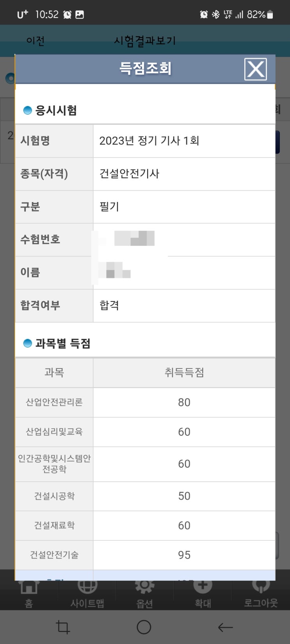Image resolution: width=290 pixels, height=644 pixels.
Task: Tap the 과목별 득점 section bullet
Action: [x=27, y=343]
